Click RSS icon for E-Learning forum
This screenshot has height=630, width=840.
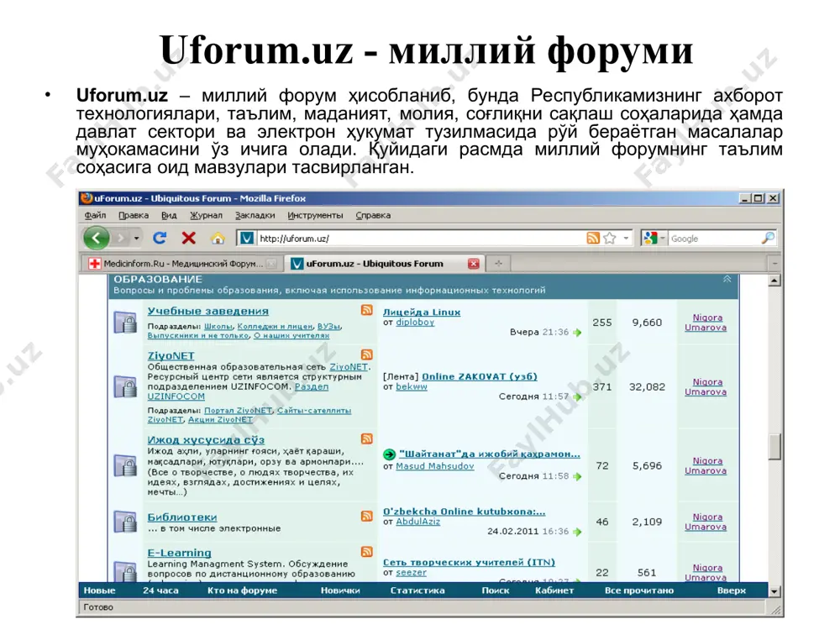[x=366, y=552]
